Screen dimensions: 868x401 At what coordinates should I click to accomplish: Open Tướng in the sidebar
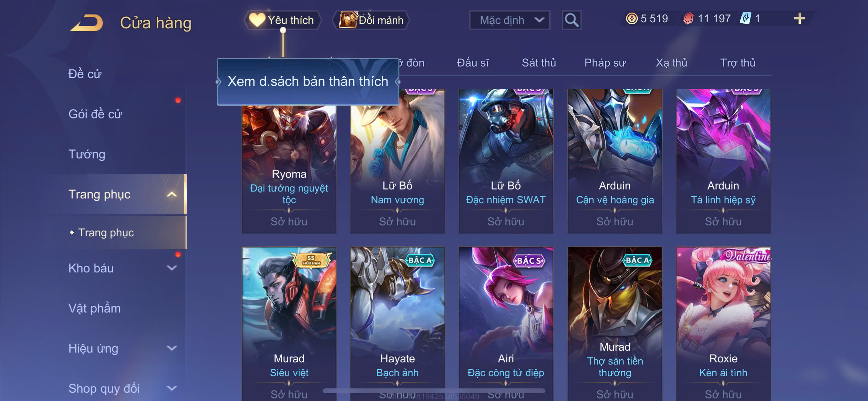(87, 154)
